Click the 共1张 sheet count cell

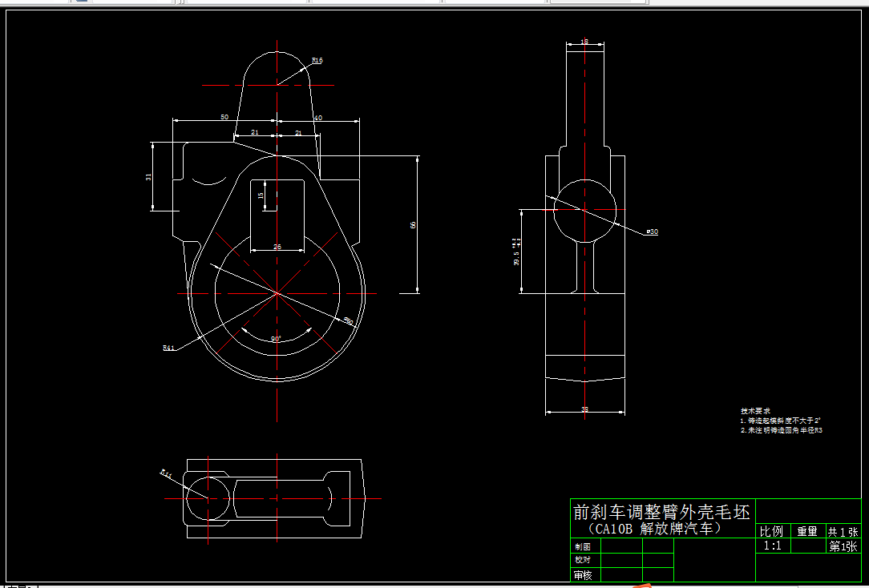tap(843, 532)
